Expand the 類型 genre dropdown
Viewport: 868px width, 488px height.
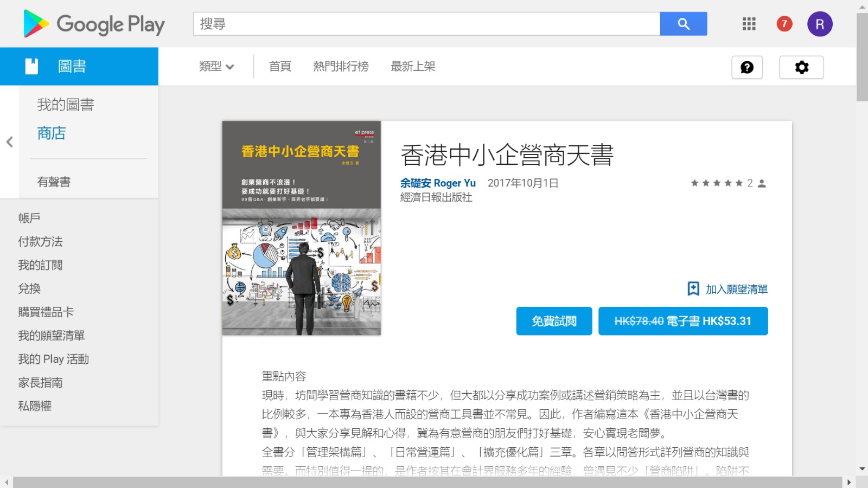click(216, 67)
